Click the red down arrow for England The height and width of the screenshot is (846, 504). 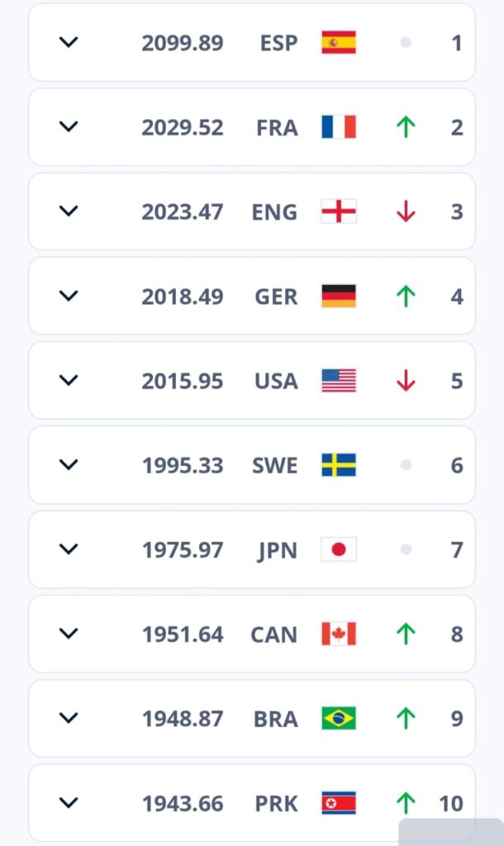pyautogui.click(x=405, y=211)
